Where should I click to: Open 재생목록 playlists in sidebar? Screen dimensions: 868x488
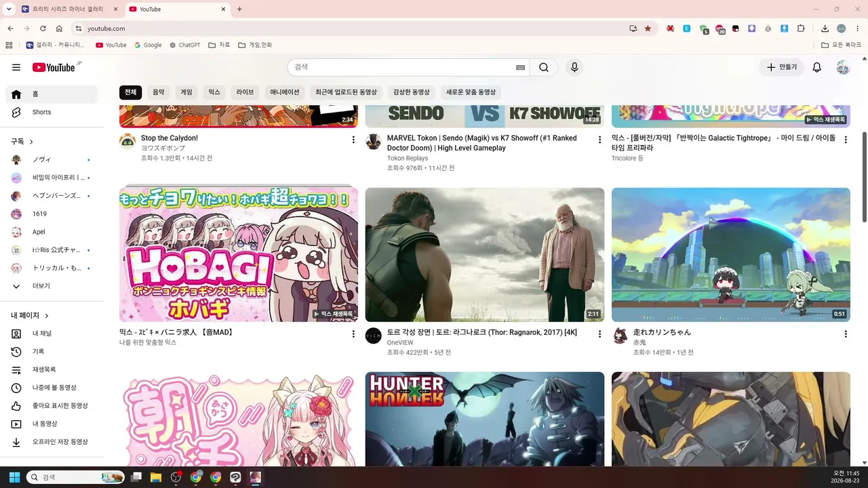click(x=52, y=369)
